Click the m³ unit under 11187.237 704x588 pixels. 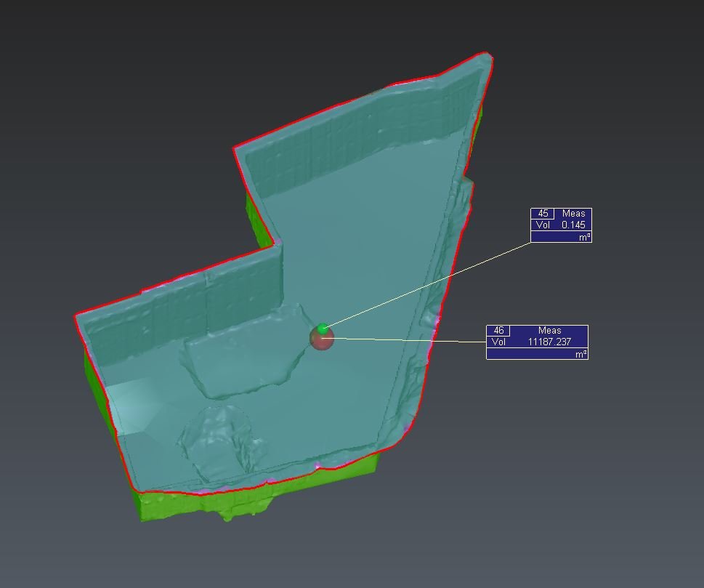click(581, 355)
